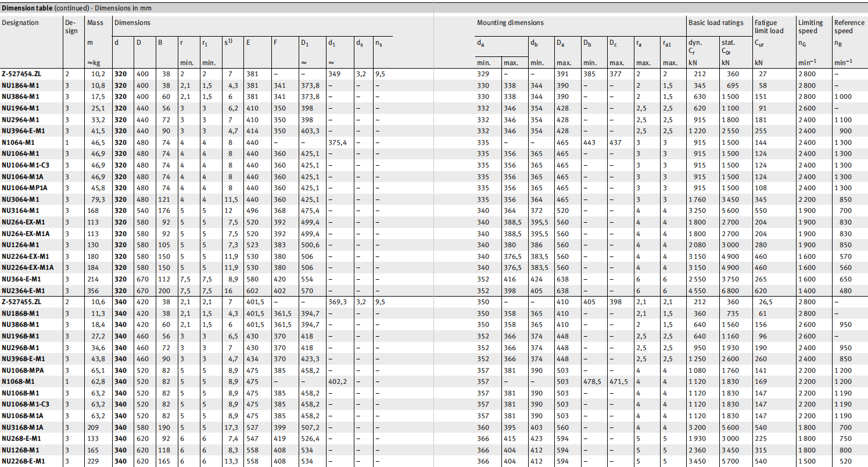Click the N1064-M1 designation entry

click(x=19, y=142)
